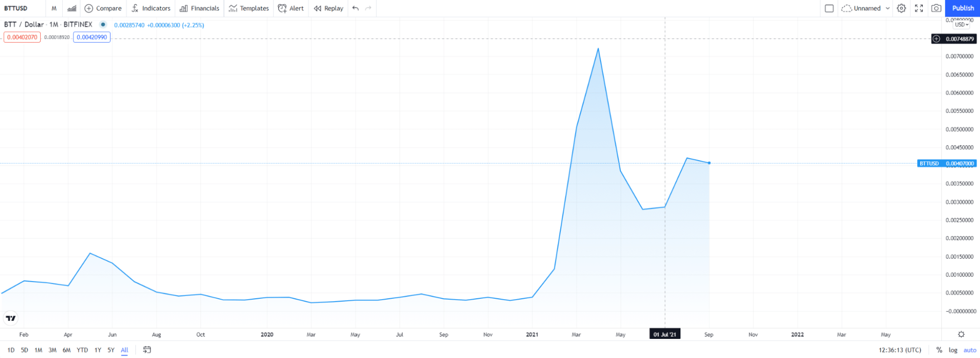Click the 01 Jul '21 date marker

tap(665, 334)
